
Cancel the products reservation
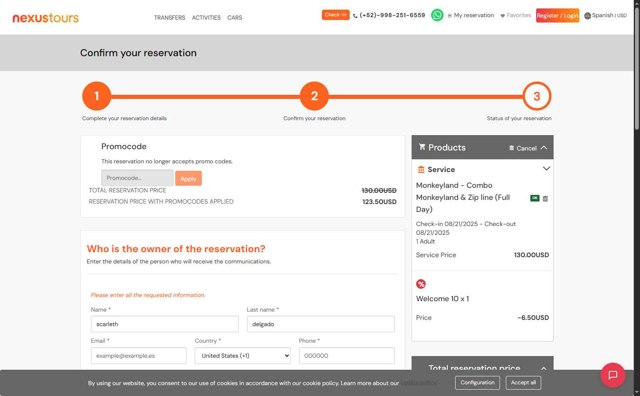click(x=523, y=148)
